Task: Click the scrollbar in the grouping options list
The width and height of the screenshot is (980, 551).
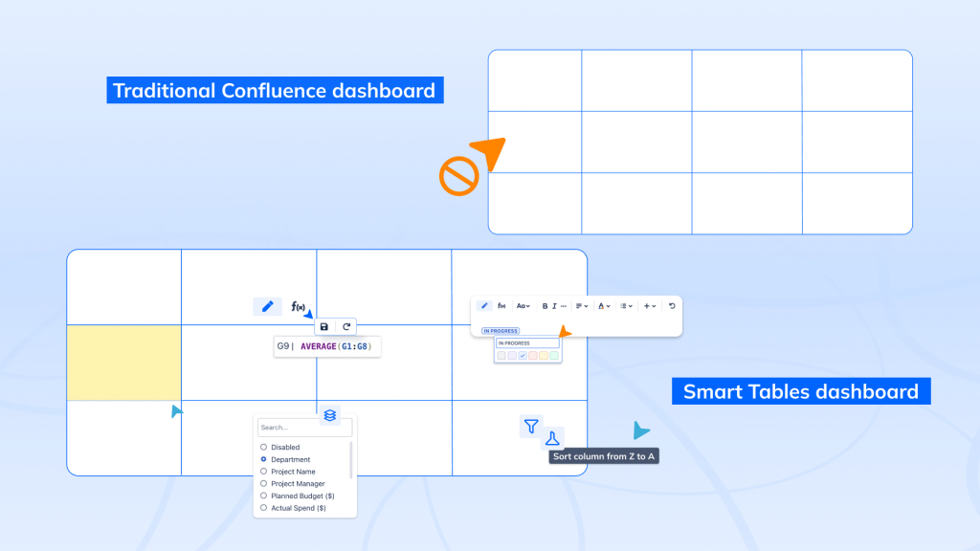Action: coord(350,460)
